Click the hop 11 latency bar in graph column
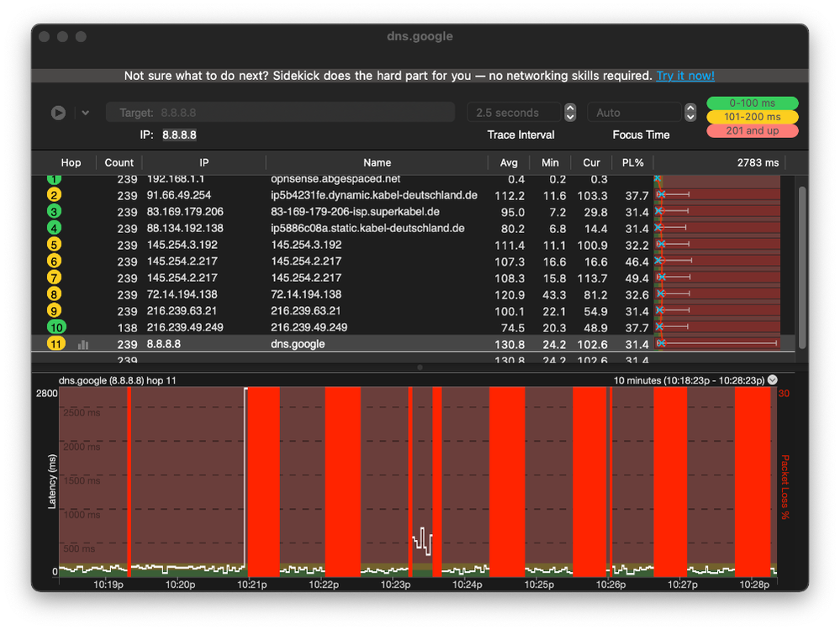This screenshot has width=840, height=630. point(716,343)
